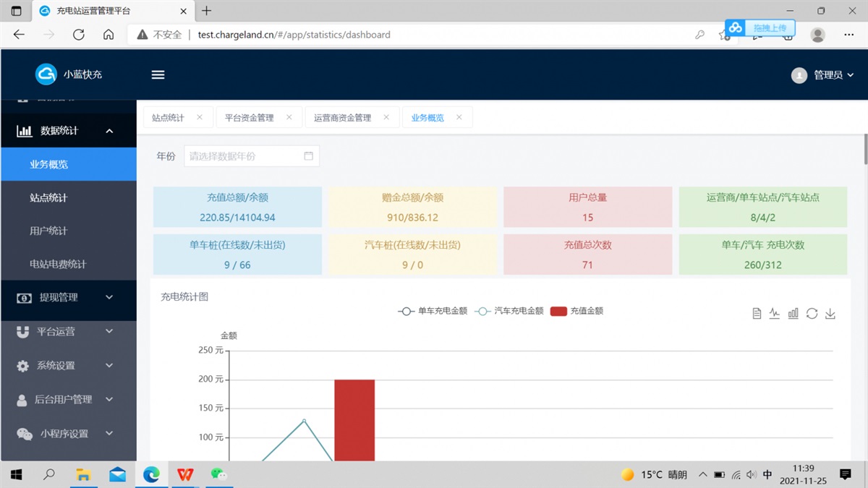Switch to the 平台资金管理 tab
Screen dimensions: 868x488
(250, 118)
